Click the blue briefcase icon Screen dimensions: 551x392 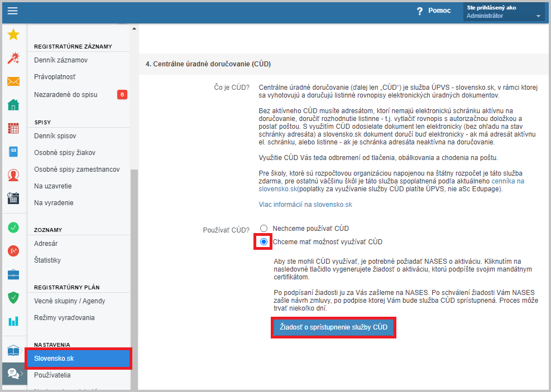13,274
